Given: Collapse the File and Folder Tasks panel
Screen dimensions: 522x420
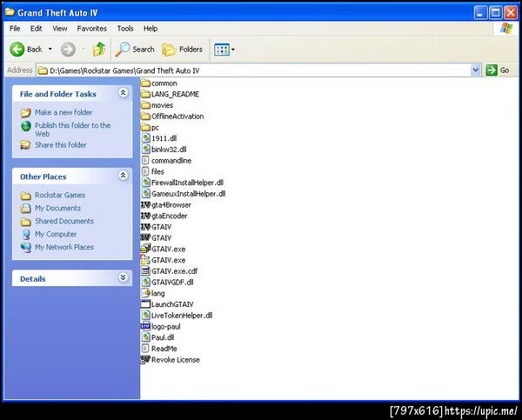Looking at the screenshot, I should click(x=123, y=93).
